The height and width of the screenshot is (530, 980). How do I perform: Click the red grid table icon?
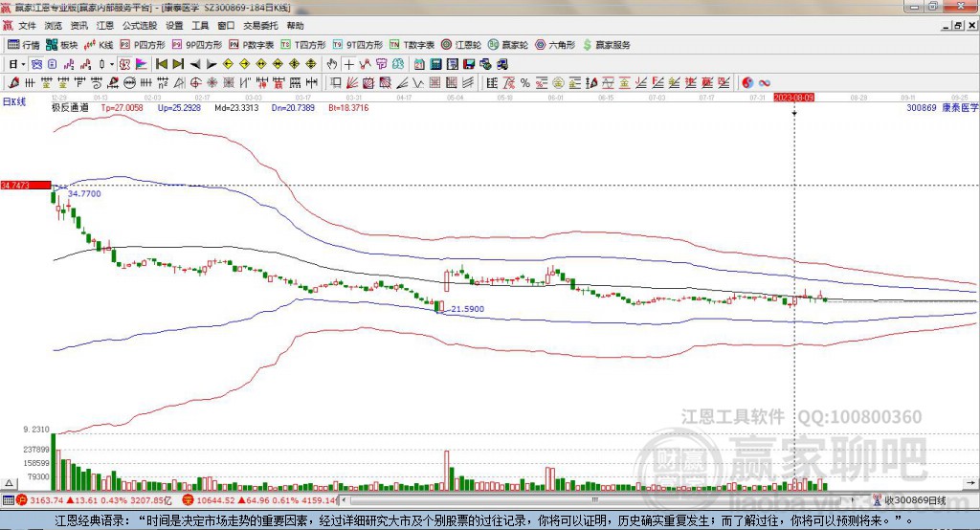tap(434, 82)
